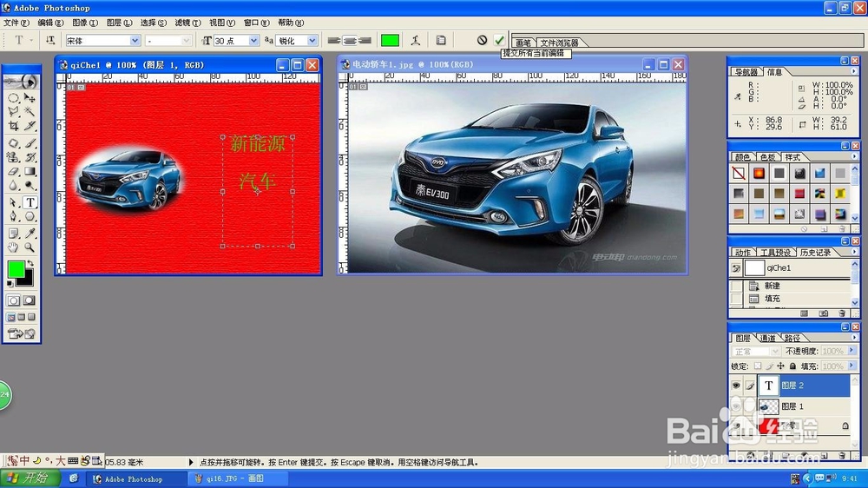Cancel current text edits

482,41
